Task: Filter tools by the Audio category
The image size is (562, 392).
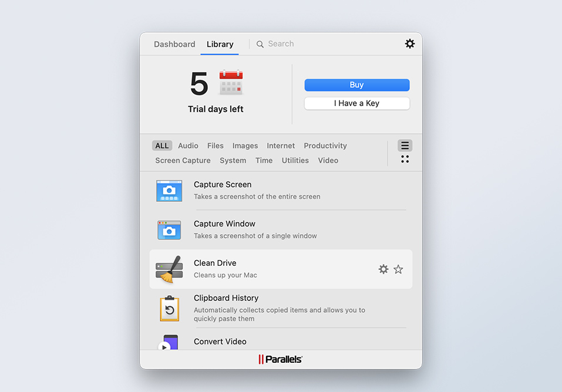Action: pyautogui.click(x=188, y=146)
